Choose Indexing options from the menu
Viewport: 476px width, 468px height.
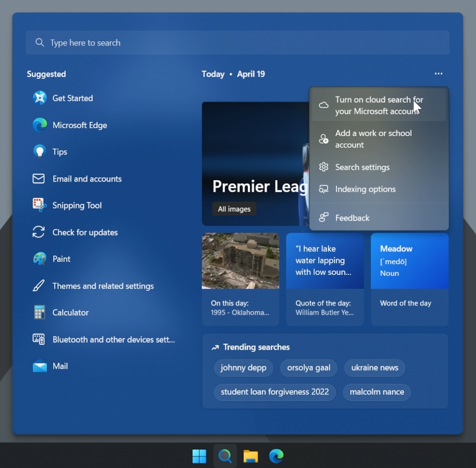point(366,189)
